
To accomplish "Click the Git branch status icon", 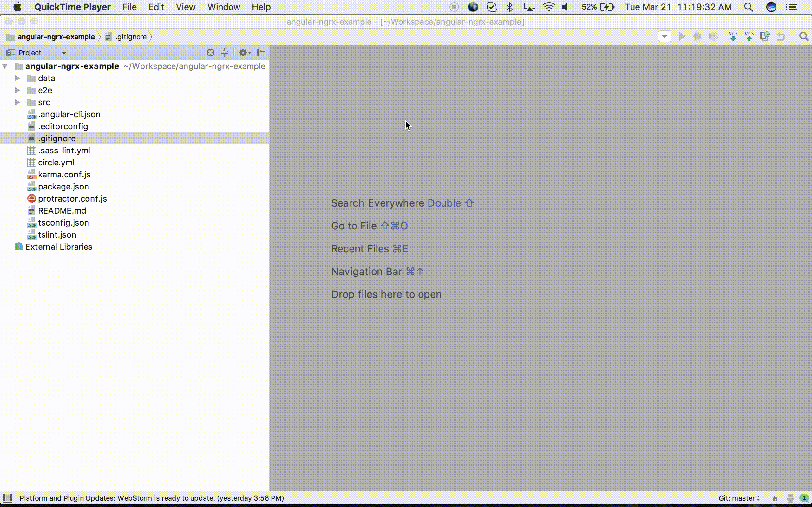I will 738,498.
